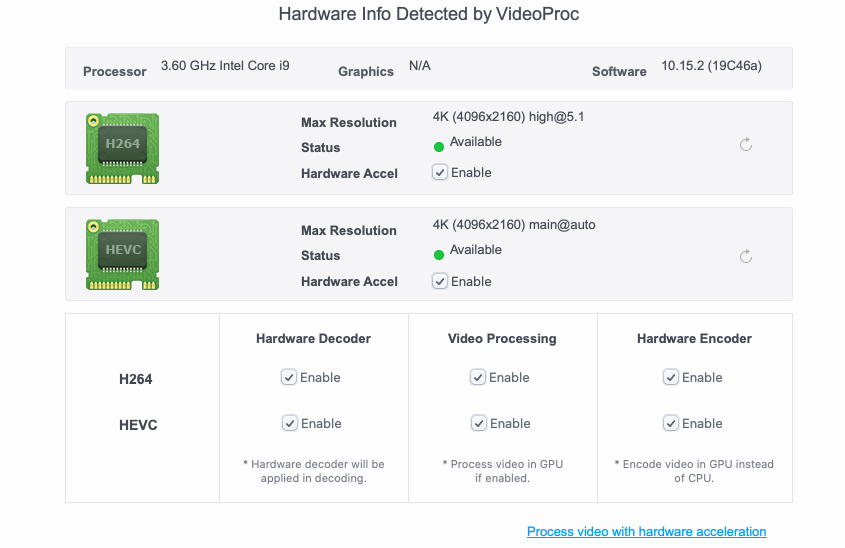Toggle H264 Hardware Accel Enable checkbox
The width and height of the screenshot is (845, 548).
[440, 172]
